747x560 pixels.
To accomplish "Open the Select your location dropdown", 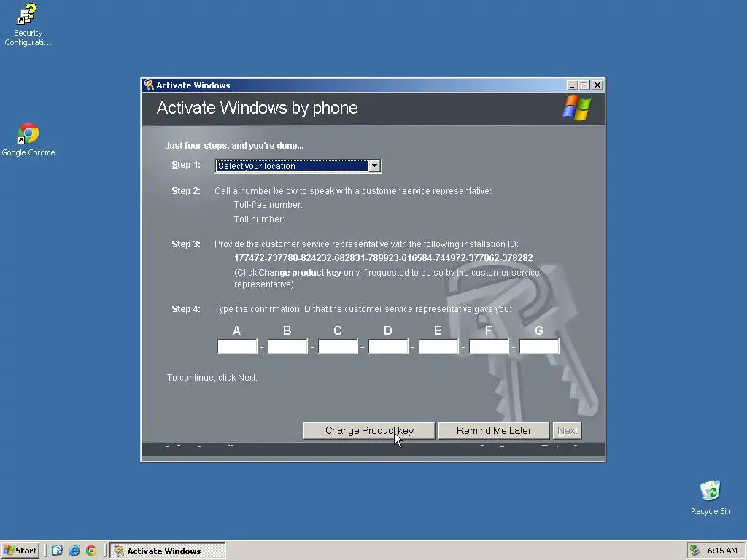I will coord(298,166).
